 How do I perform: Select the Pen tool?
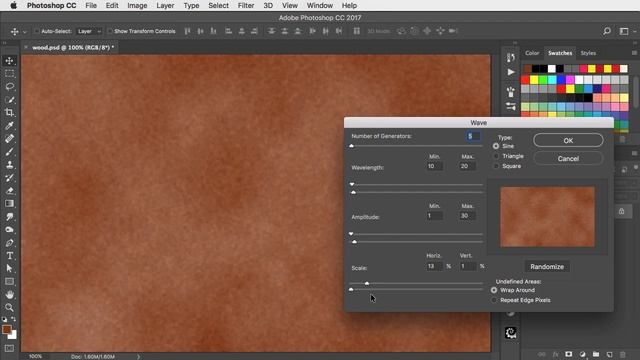point(9,243)
